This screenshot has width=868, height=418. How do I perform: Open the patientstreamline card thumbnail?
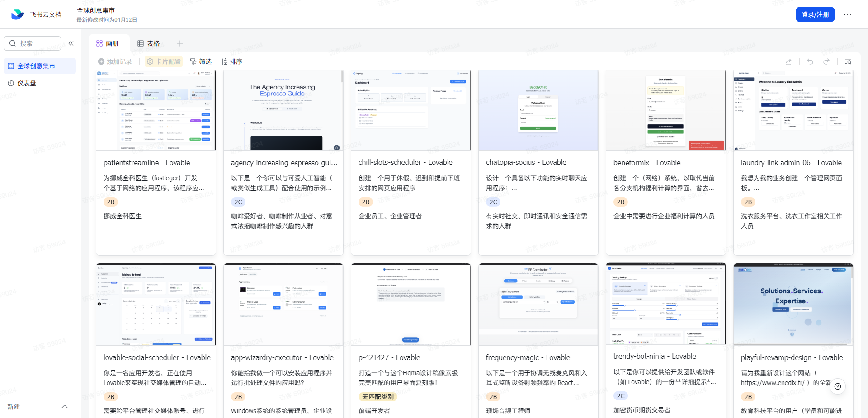click(156, 111)
